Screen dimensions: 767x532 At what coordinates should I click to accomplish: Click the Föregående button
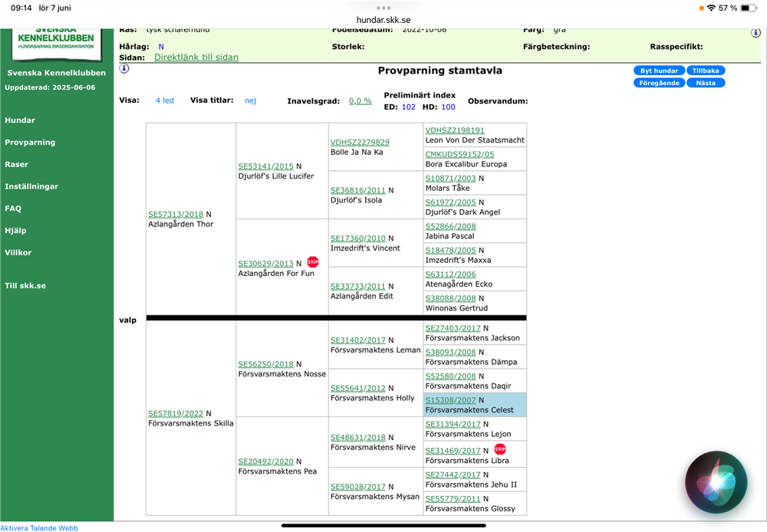click(659, 83)
